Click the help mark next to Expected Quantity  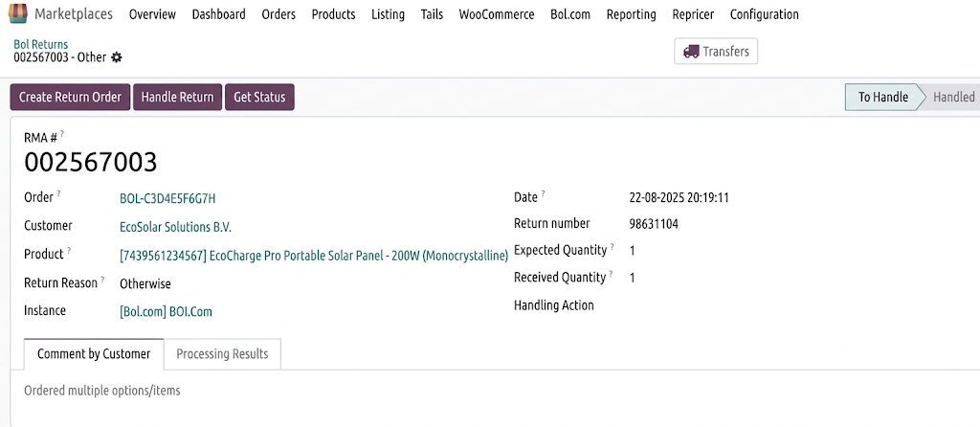[612, 247]
